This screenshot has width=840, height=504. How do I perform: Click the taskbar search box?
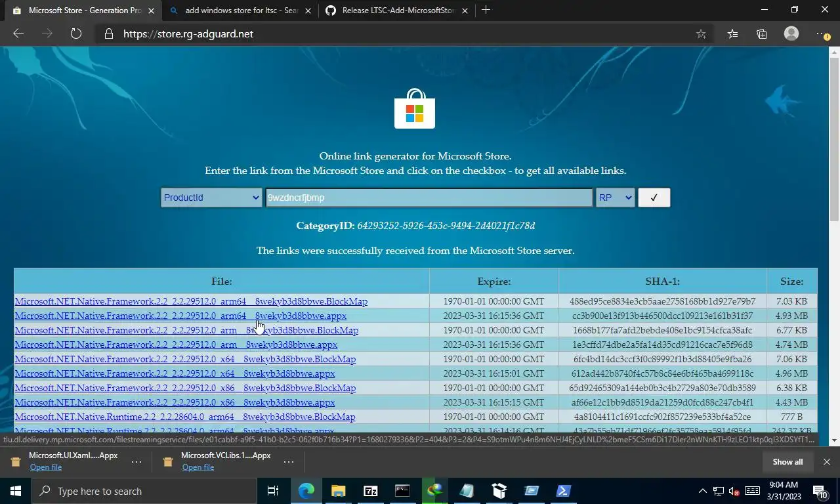[x=144, y=491]
